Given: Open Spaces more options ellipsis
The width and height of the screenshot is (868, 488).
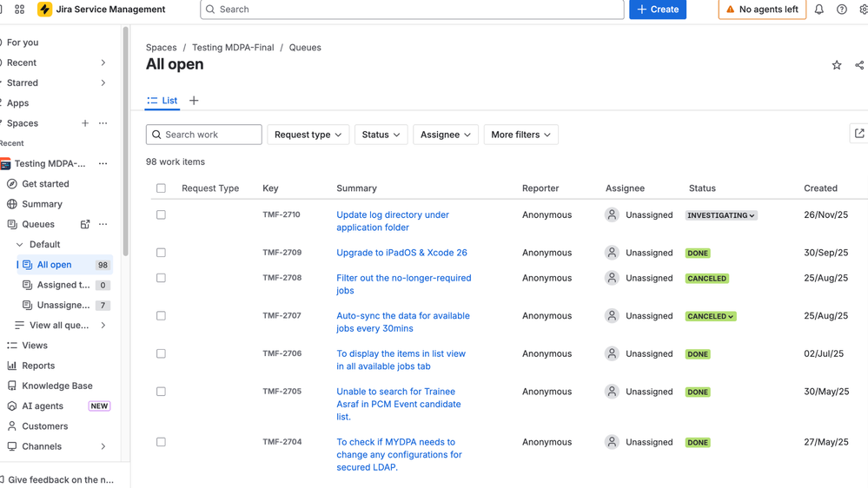Looking at the screenshot, I should 103,123.
